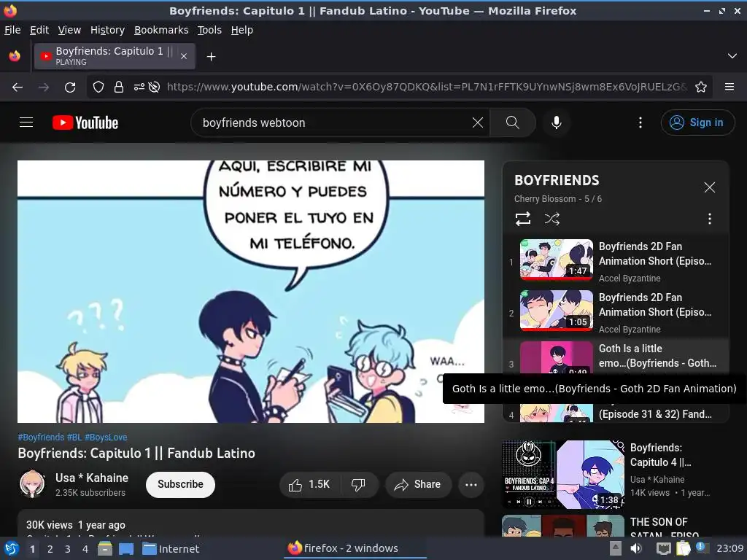This screenshot has width=747, height=560.
Task: Subscribe to Usa * Kahaine channel
Action: point(180,485)
